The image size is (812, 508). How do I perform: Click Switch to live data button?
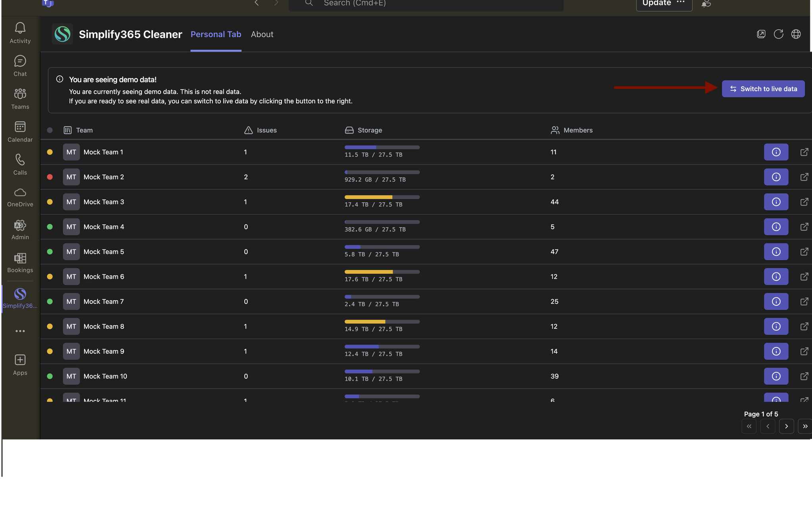click(x=763, y=89)
